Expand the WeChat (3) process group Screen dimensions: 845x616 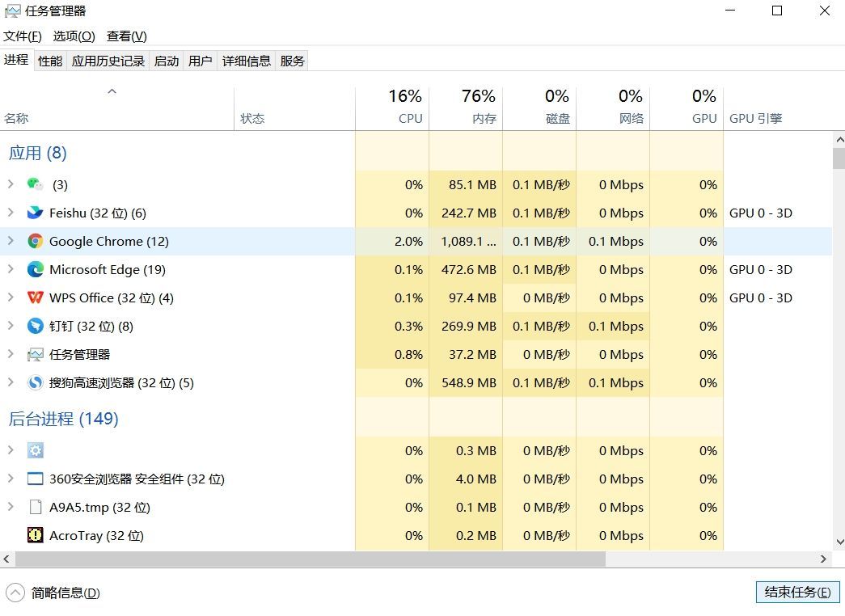[11, 184]
